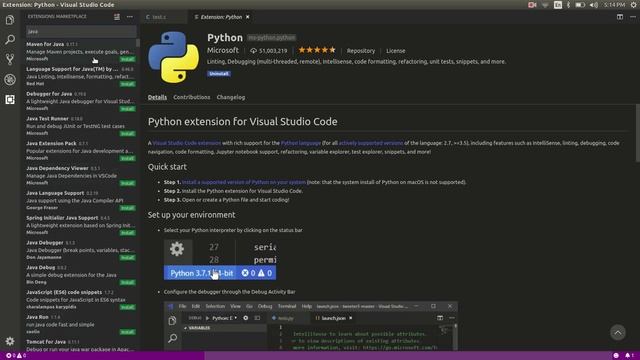Open the Bluetooth indicator menu

pos(568,5)
